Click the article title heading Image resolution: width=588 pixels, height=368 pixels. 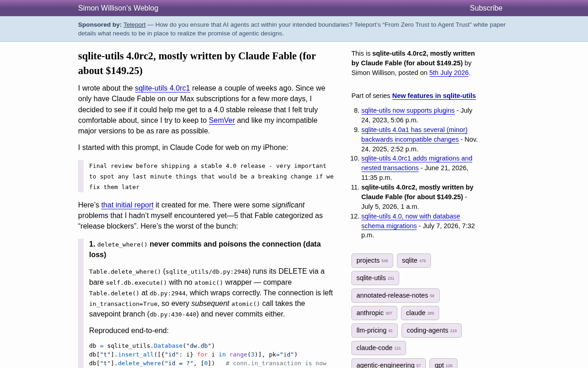197,63
